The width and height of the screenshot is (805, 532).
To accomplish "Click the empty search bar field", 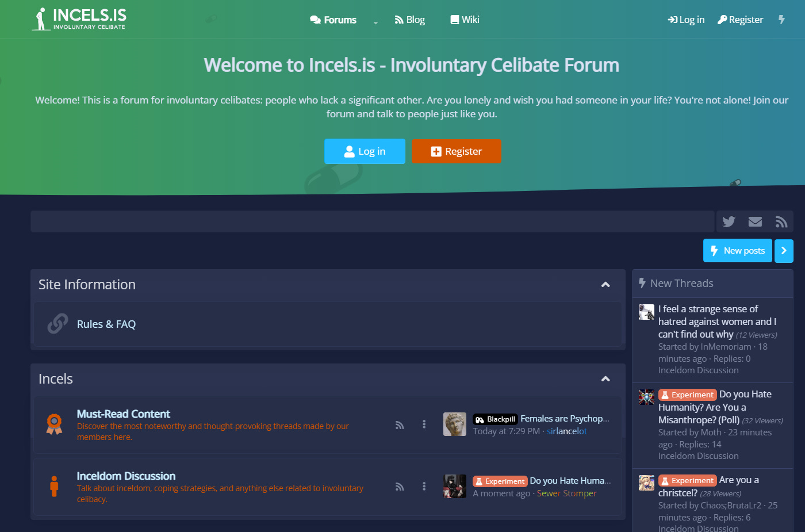I will 372,221.
